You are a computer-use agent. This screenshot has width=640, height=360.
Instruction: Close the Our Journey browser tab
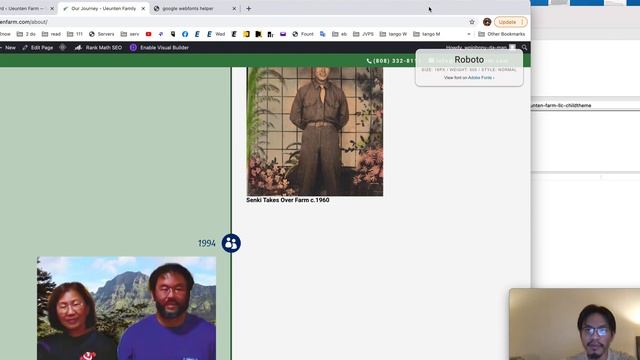click(143, 9)
